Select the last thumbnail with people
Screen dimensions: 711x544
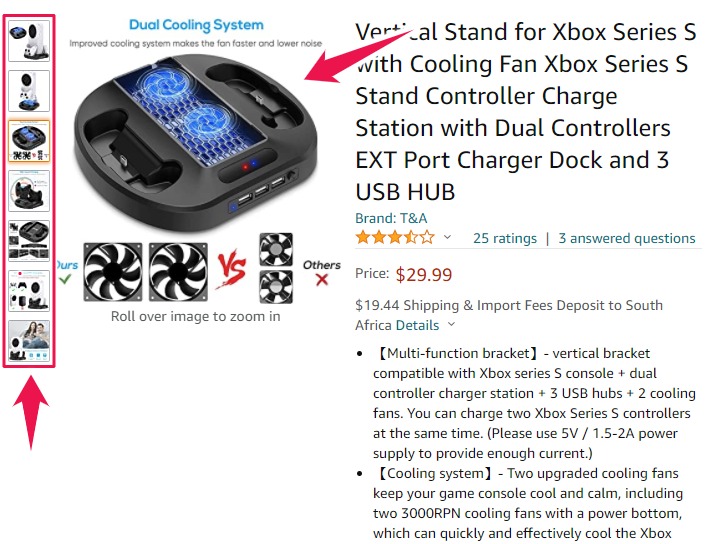coord(29,340)
